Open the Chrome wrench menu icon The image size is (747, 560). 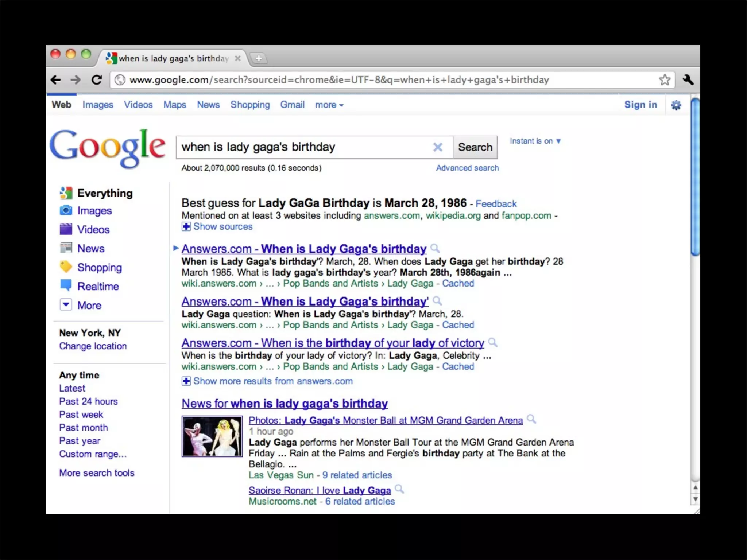(688, 80)
